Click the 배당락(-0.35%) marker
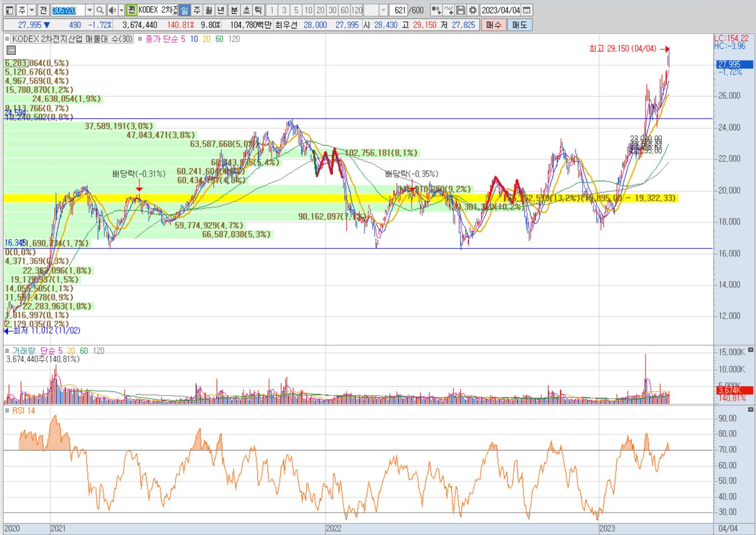The width and height of the screenshot is (756, 535). (412, 174)
